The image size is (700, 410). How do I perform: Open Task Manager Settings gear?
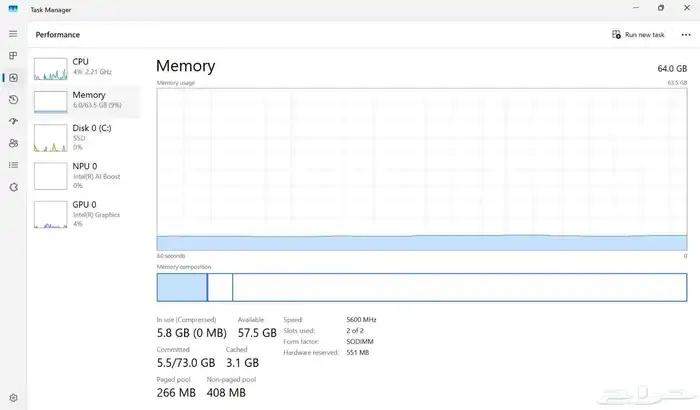pyautogui.click(x=13, y=397)
